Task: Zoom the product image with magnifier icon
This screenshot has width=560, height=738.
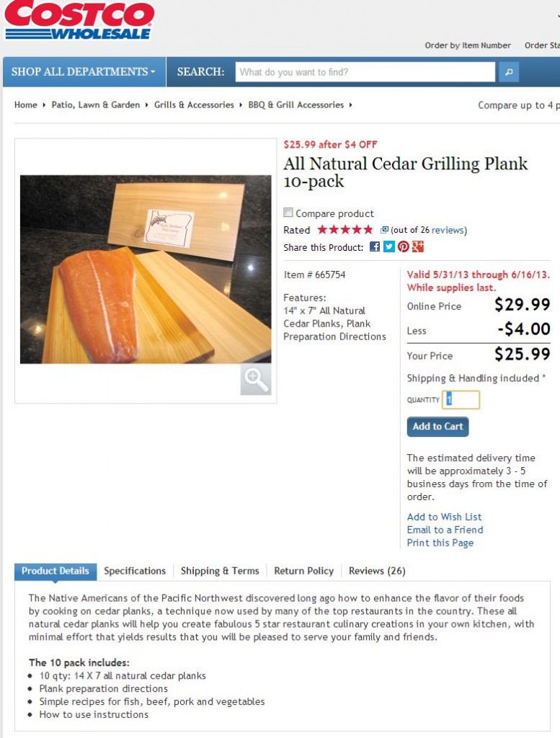Action: [x=256, y=380]
